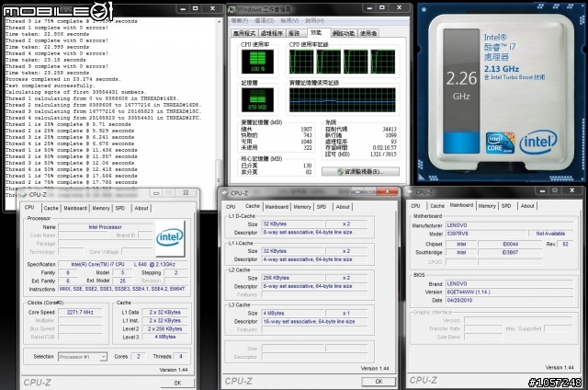Viewport: 588px width, 390px height.
Task: Maximize the console window
Action: point(196,8)
